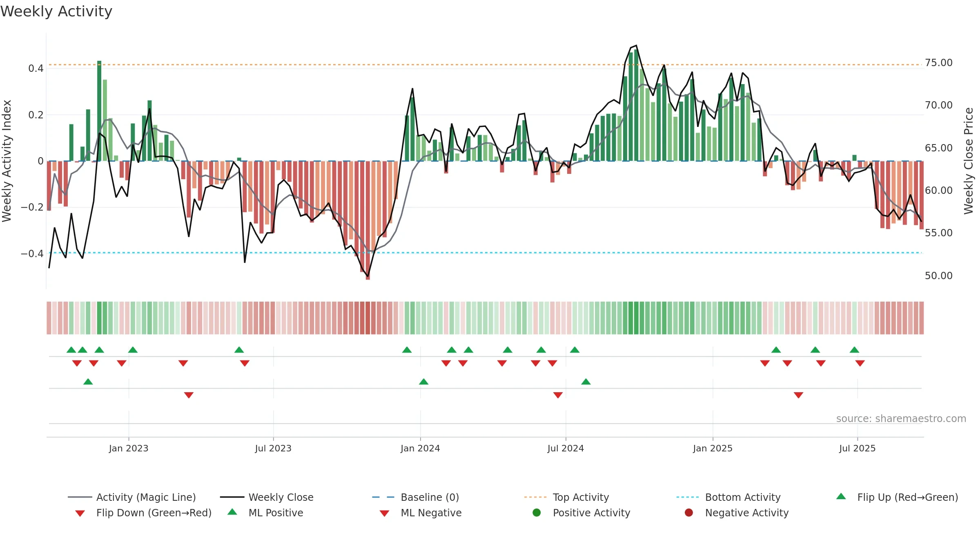Click the Jul 2024 axis label
The image size is (980, 551).
pos(566,448)
